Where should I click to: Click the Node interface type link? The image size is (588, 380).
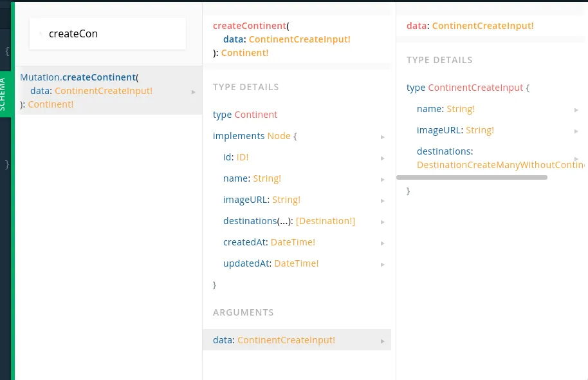(279, 136)
